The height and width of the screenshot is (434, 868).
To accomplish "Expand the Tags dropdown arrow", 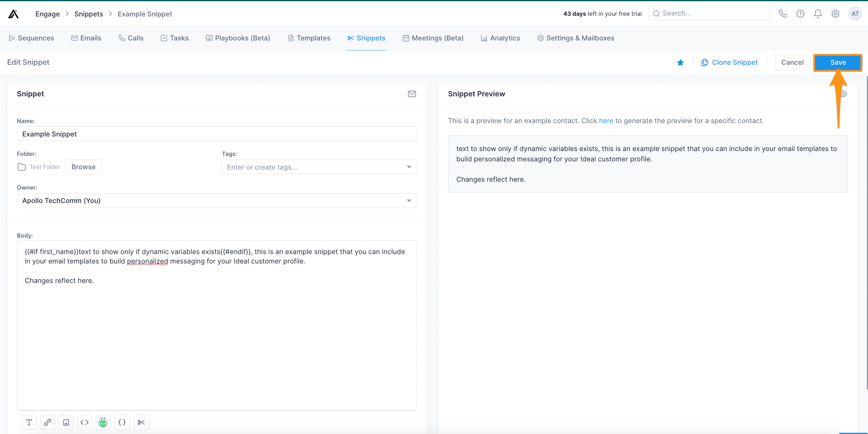I will point(409,167).
